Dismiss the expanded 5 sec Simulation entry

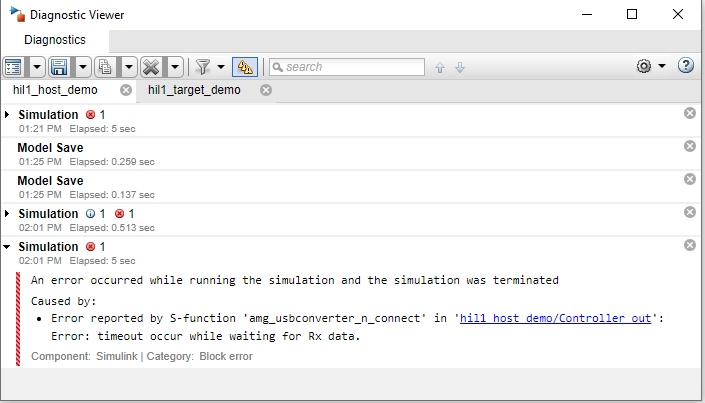tap(690, 245)
